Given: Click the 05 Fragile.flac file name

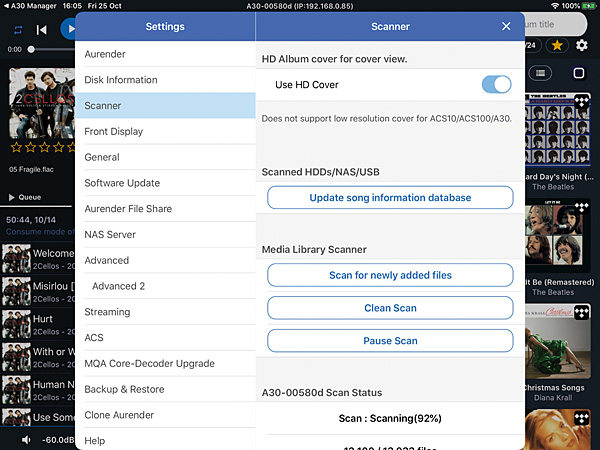Looking at the screenshot, I should 31,170.
